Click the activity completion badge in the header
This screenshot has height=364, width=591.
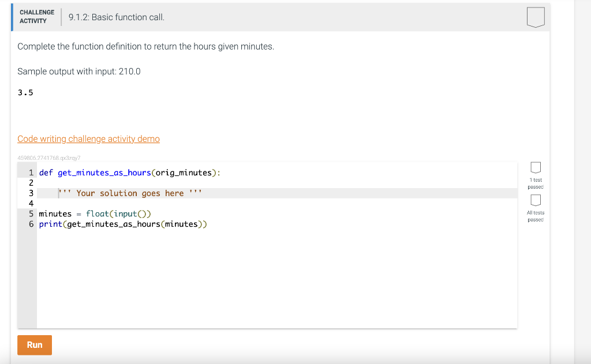[536, 17]
